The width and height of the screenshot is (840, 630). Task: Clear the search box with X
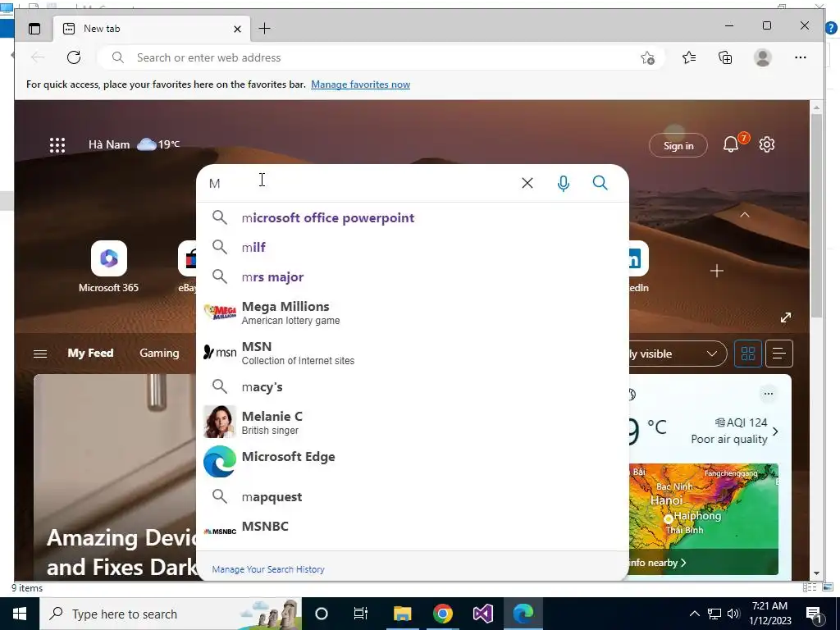click(527, 183)
